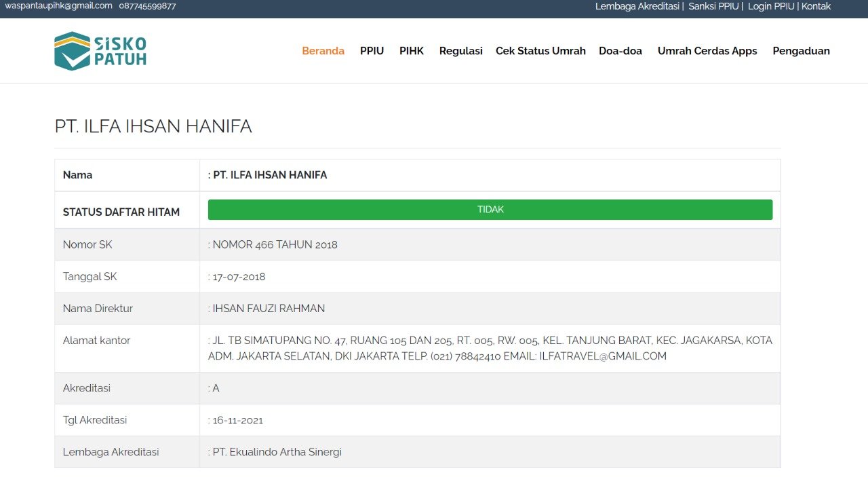Click the green TIDAK status bar

coord(490,210)
